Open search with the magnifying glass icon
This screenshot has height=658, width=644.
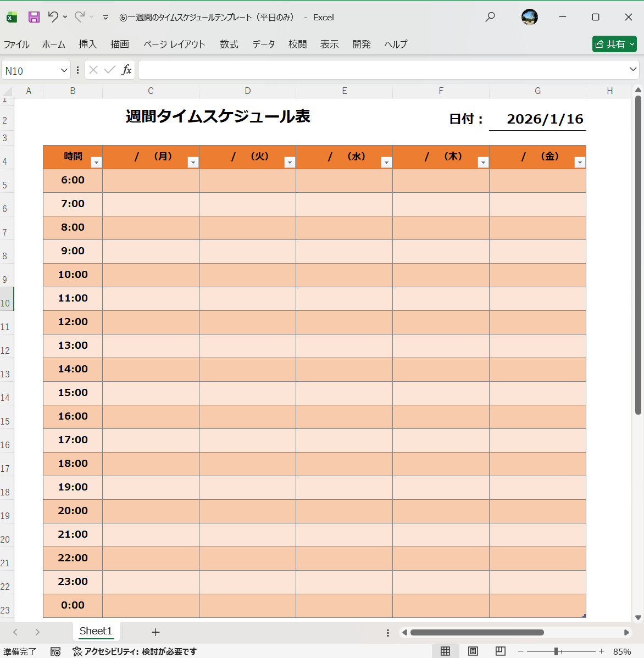(x=489, y=17)
